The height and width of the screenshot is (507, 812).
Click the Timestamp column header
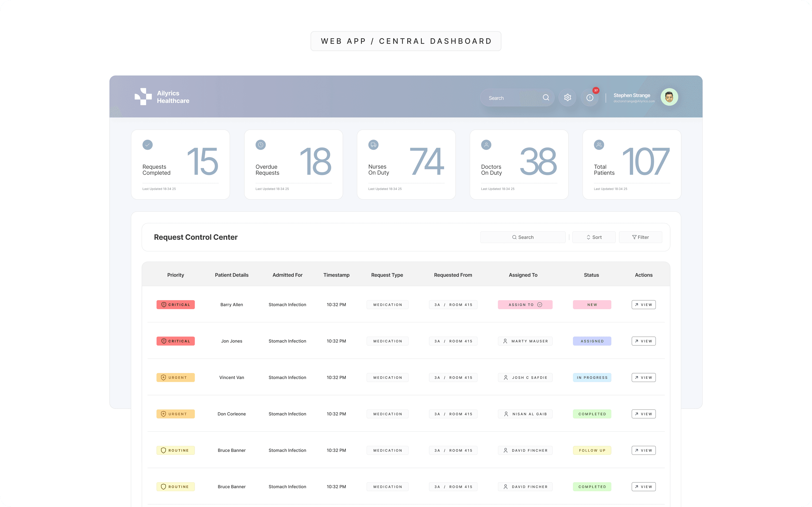coord(336,275)
